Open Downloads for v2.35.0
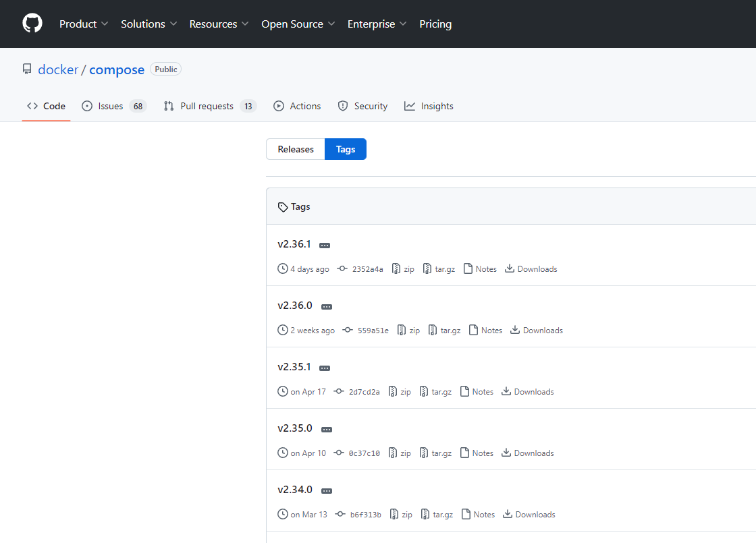This screenshot has width=756, height=543. click(x=527, y=453)
